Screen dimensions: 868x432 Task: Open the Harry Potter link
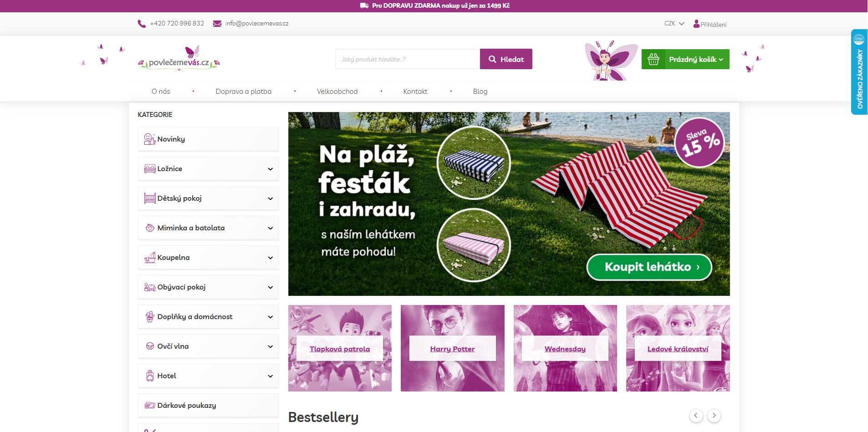(453, 349)
